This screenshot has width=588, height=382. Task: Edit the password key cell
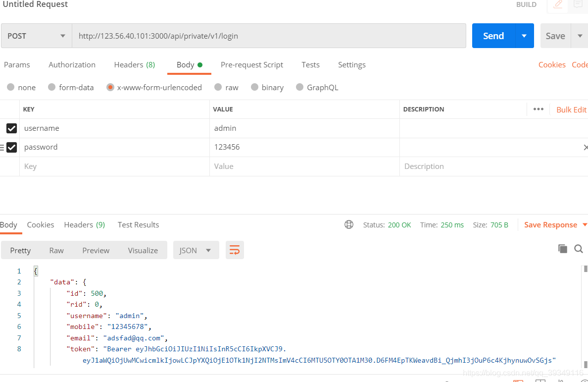tap(114, 147)
